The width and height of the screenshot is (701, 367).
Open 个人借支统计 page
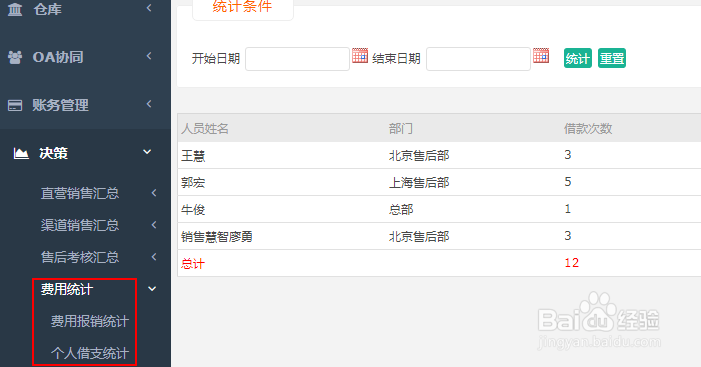pyautogui.click(x=90, y=353)
